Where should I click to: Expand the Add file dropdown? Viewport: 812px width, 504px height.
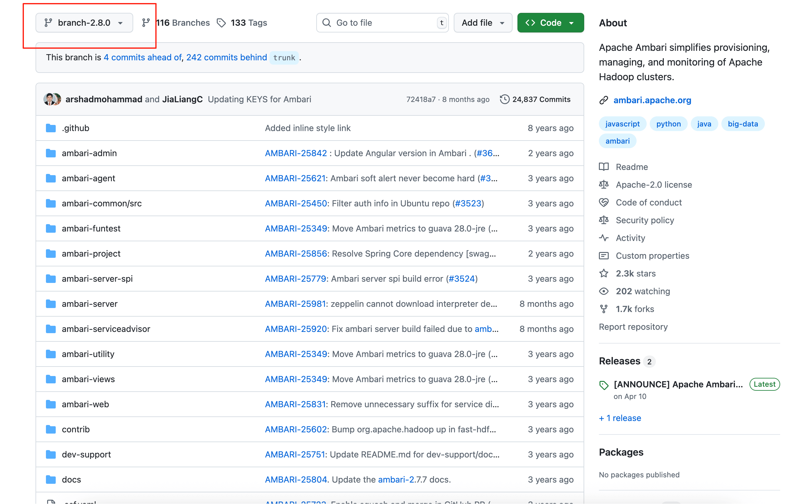point(483,23)
